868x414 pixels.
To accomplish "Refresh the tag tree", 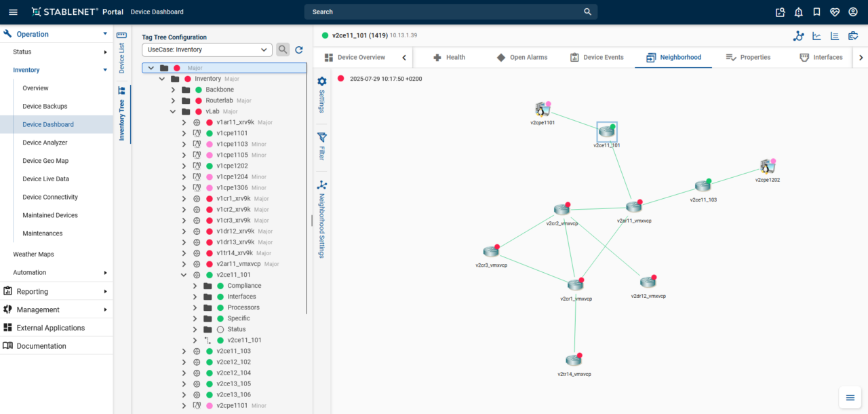I will [298, 50].
